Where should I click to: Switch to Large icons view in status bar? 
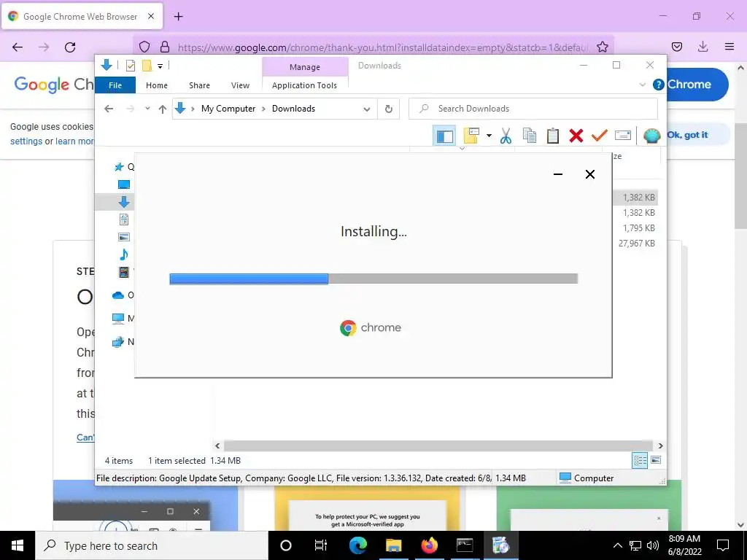click(x=656, y=460)
